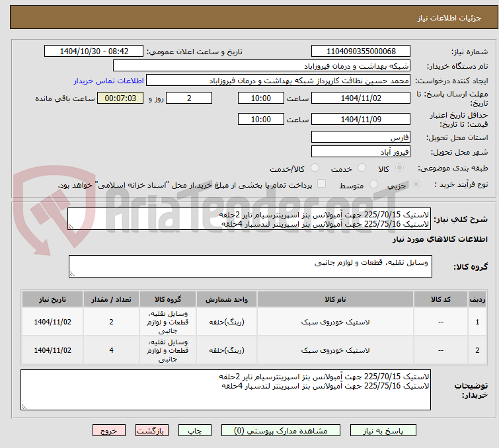The image size is (499, 448).
Task: Click the province field فارس
Action: (361, 137)
